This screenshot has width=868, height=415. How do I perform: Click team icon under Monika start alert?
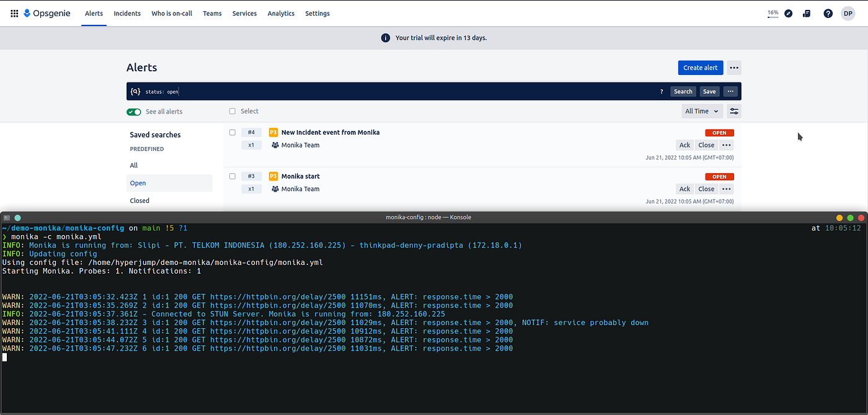click(x=275, y=189)
